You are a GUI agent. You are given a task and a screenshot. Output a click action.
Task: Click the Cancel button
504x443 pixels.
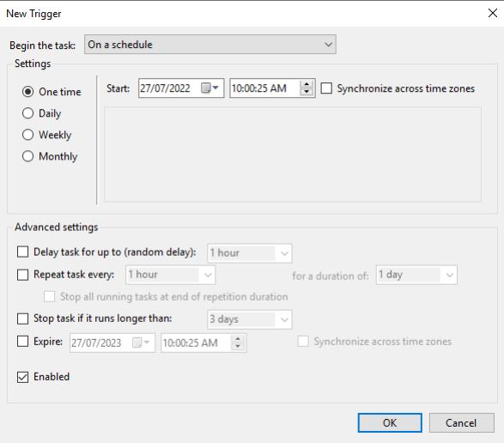462,422
